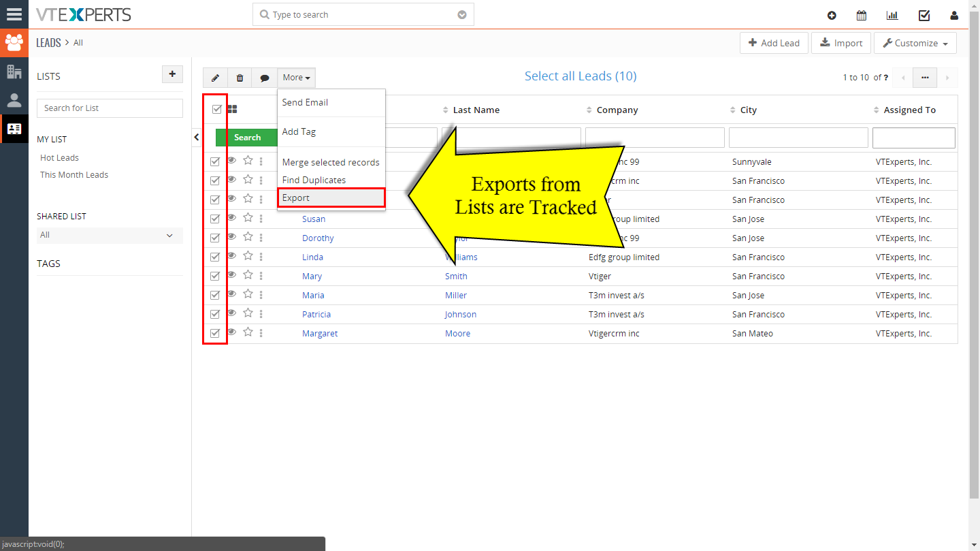Open the user profile icon
This screenshot has height=551, width=980.
954,15
